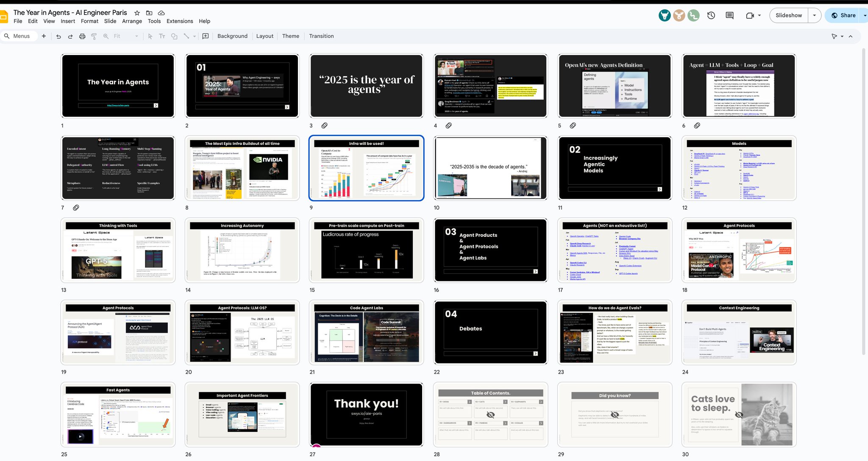Select slide 8 Most Epic Infra Buildout
Image resolution: width=868 pixels, height=461 pixels.
242,168
